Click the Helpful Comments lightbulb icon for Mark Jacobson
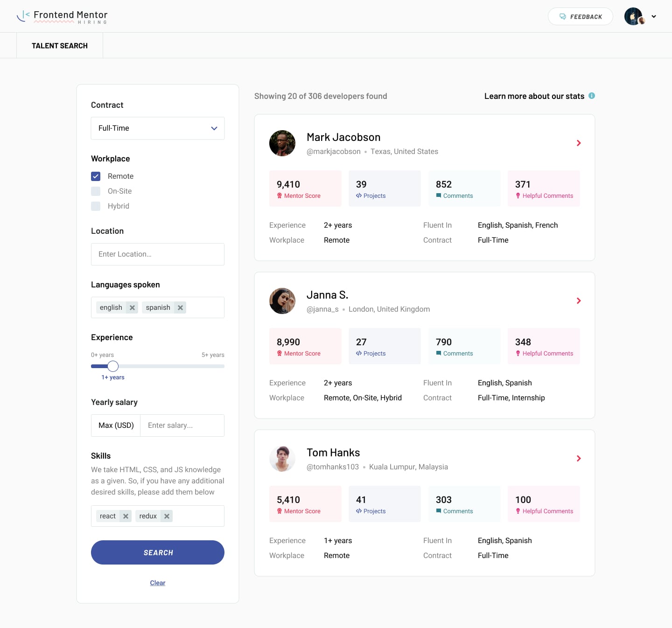This screenshot has height=628, width=672. tap(518, 195)
